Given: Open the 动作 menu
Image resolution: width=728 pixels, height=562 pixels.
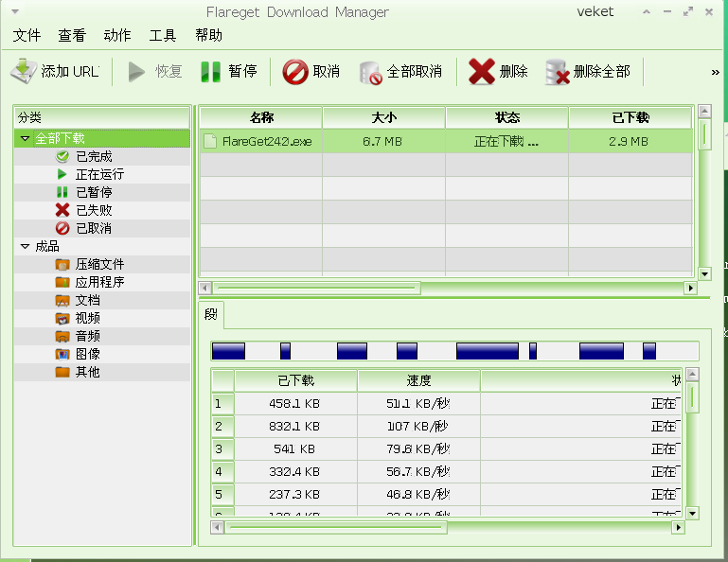Looking at the screenshot, I should [x=117, y=35].
